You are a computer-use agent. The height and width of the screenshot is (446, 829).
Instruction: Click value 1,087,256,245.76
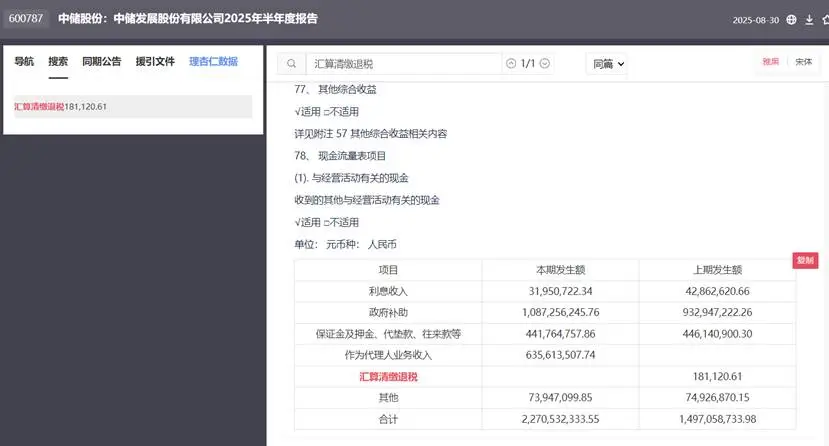coord(560,312)
